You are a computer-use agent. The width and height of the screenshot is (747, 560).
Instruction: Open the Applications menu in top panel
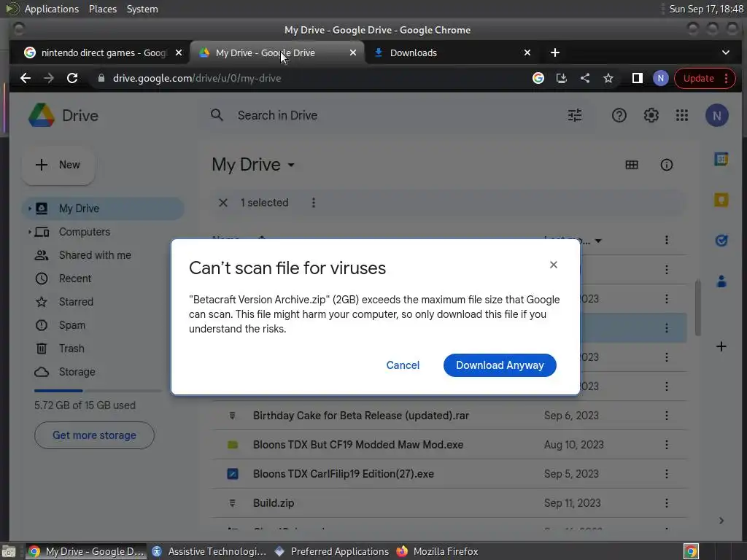coord(52,9)
